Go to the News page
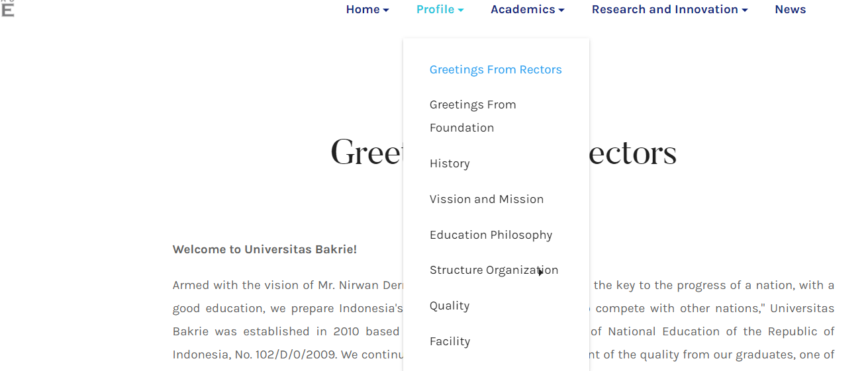This screenshot has height=371, width=868. 790,9
